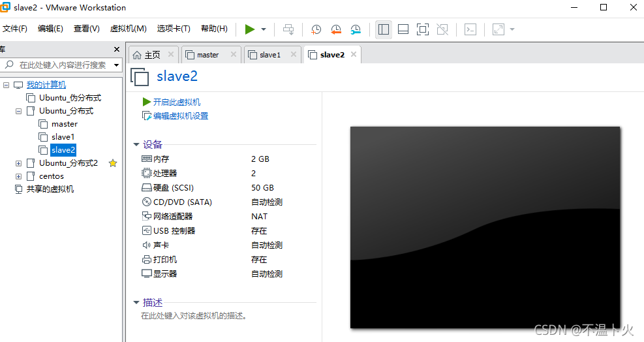Select master in the library tree
644x342 pixels.
[65, 124]
